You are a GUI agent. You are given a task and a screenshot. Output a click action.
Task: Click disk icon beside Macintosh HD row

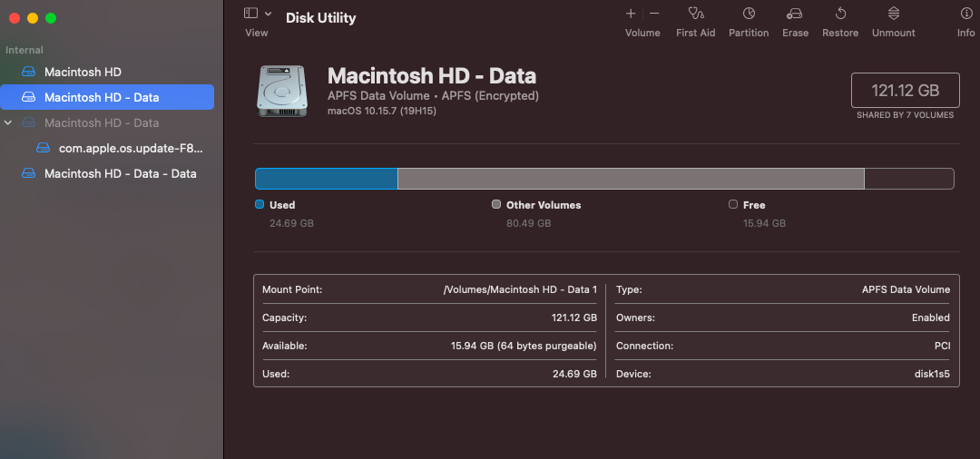[29, 72]
